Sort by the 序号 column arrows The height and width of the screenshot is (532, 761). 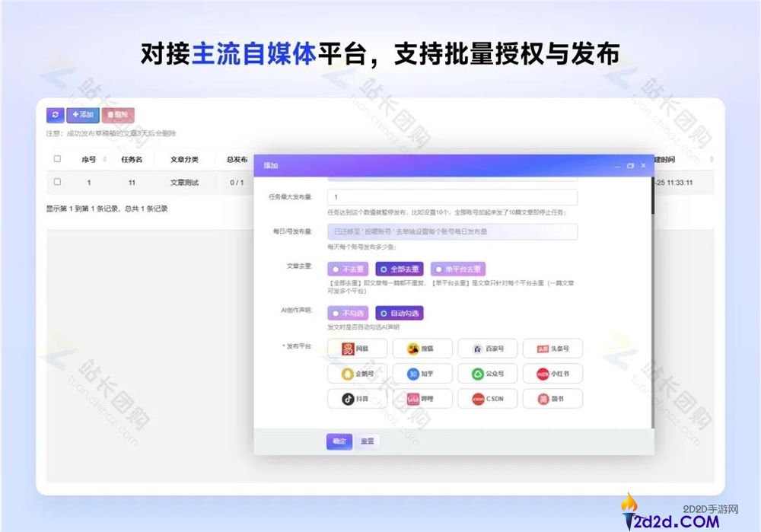(105, 159)
